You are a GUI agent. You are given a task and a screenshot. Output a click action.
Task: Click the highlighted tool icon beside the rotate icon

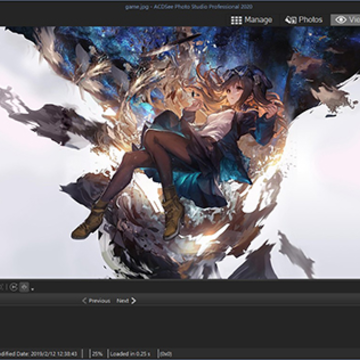point(24,287)
